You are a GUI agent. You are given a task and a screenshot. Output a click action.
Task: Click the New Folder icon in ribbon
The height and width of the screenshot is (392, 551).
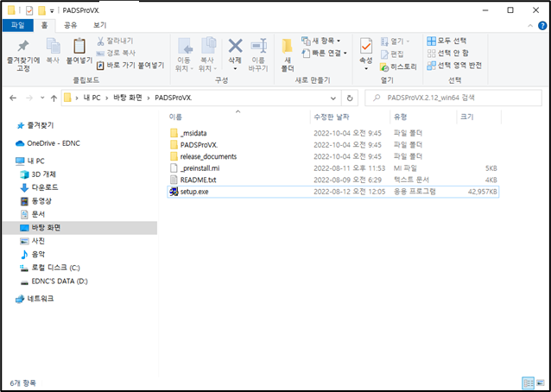click(x=288, y=46)
